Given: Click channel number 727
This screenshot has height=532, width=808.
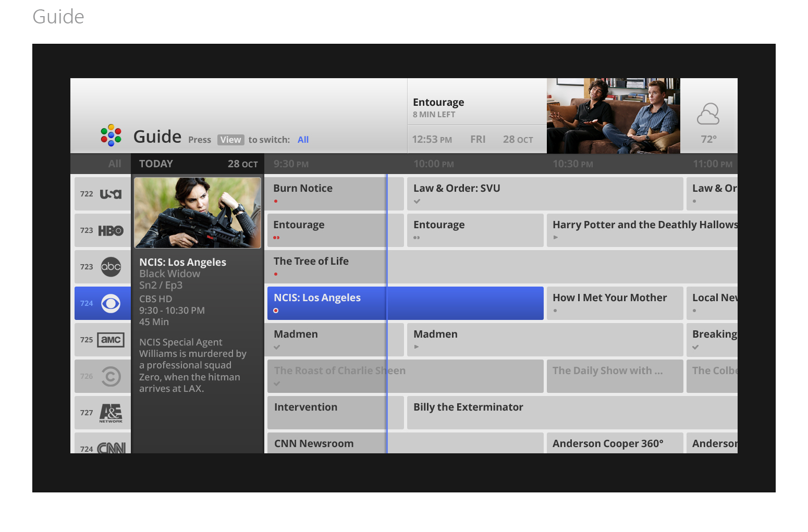Looking at the screenshot, I should point(87,413).
